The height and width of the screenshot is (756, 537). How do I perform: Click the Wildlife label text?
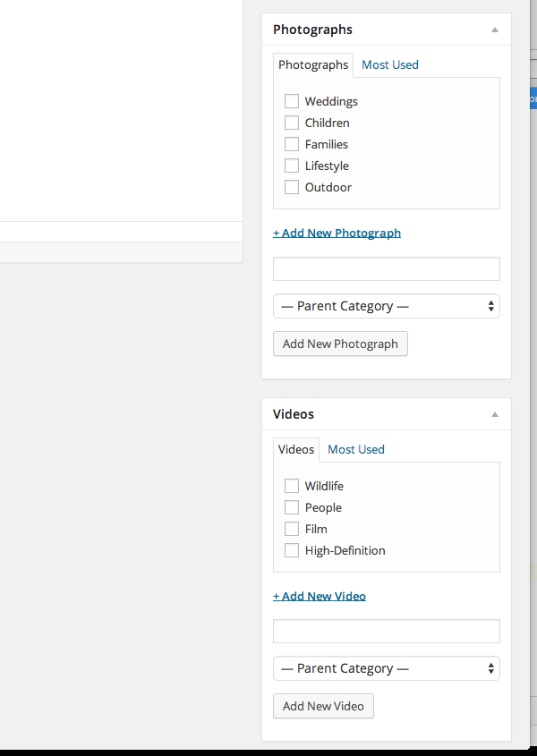pos(324,486)
